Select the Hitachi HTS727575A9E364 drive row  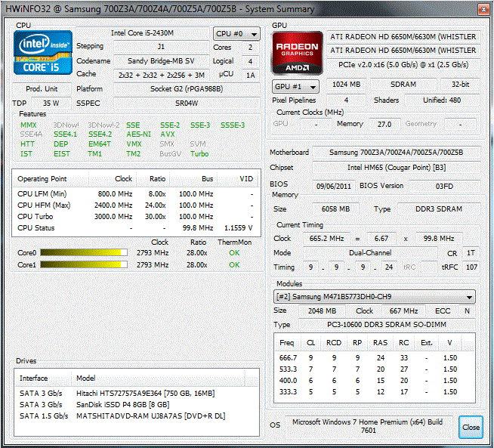click(137, 393)
